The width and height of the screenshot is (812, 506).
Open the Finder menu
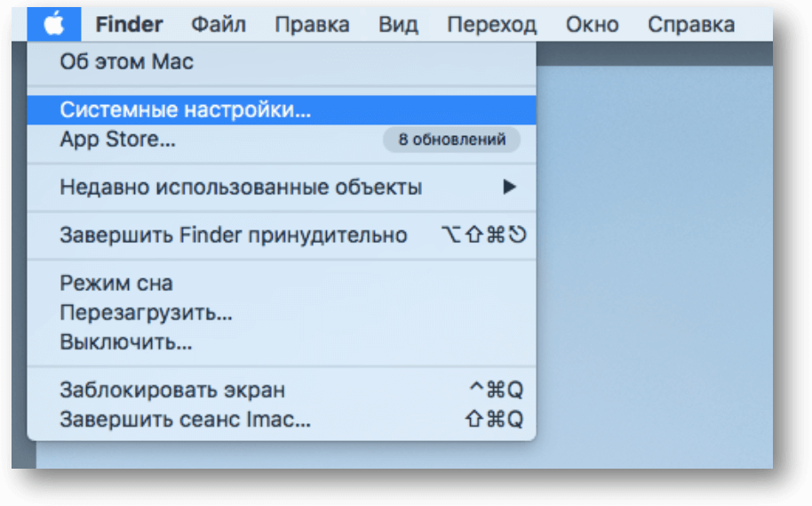click(129, 24)
